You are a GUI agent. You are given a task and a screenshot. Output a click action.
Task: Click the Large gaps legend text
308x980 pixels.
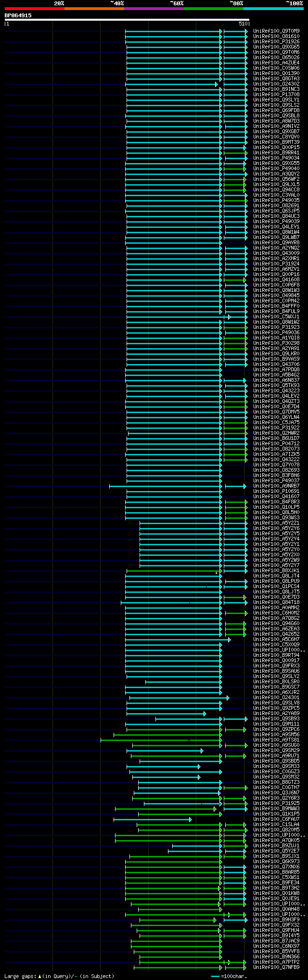60,976
